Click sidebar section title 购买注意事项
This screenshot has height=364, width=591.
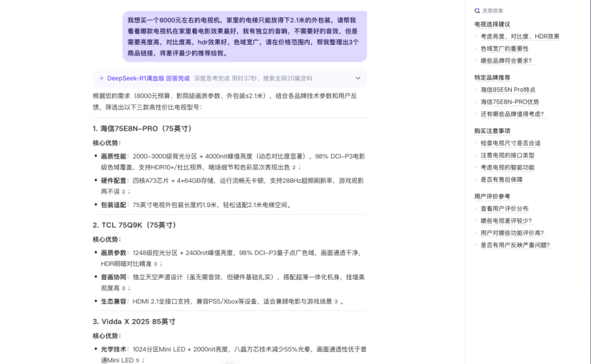(492, 131)
